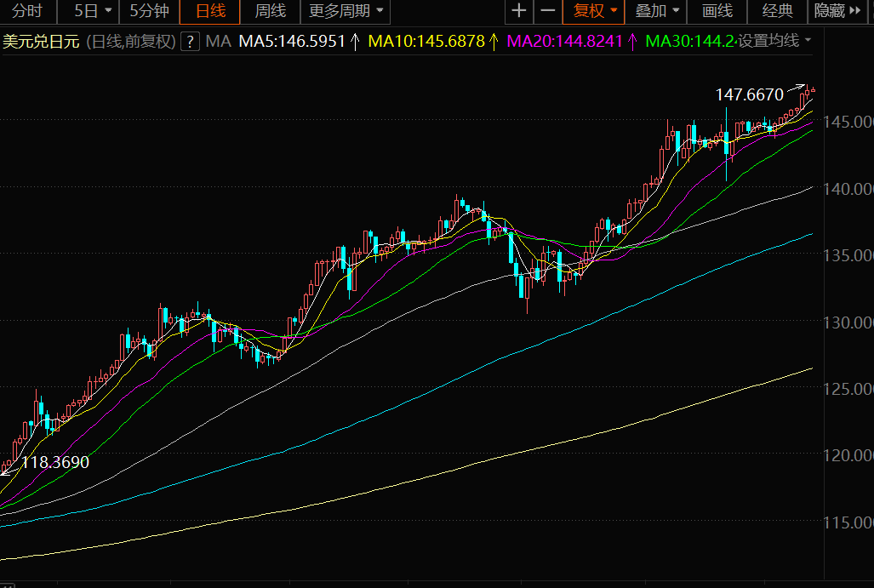Click the 125.00 price axis label
The height and width of the screenshot is (588, 874).
pyautogui.click(x=848, y=389)
